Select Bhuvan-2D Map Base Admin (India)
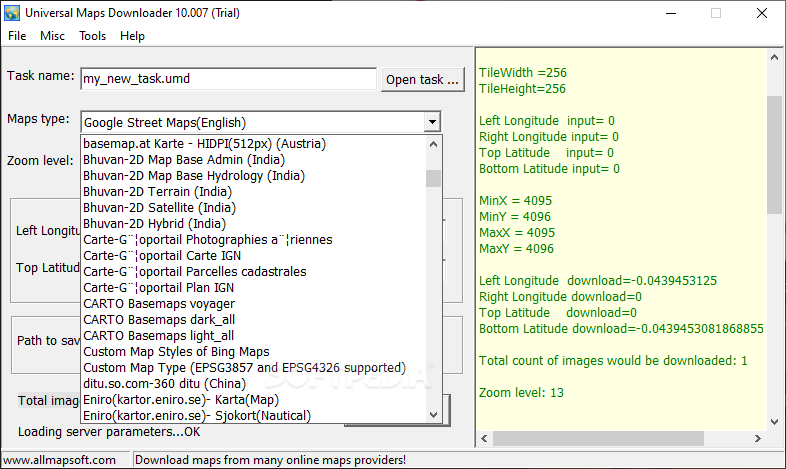This screenshot has height=469, width=786. (253, 160)
